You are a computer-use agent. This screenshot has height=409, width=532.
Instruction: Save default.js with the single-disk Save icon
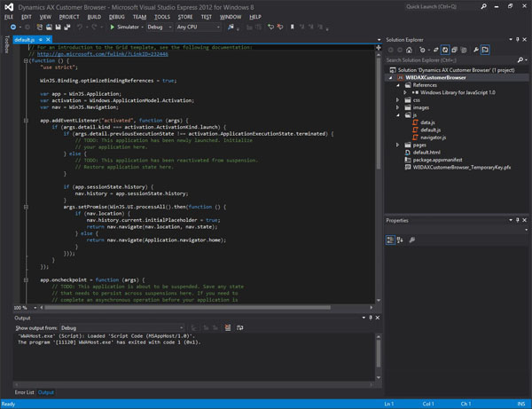[58, 27]
